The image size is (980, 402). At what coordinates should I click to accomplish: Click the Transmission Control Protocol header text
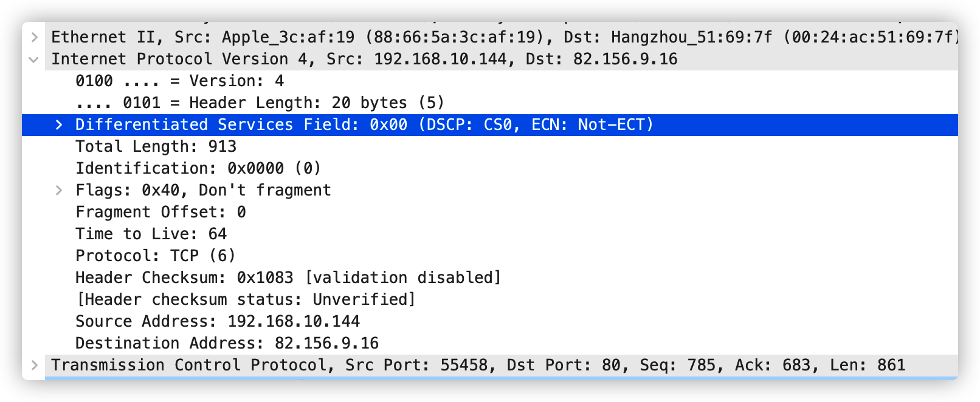tap(478, 365)
